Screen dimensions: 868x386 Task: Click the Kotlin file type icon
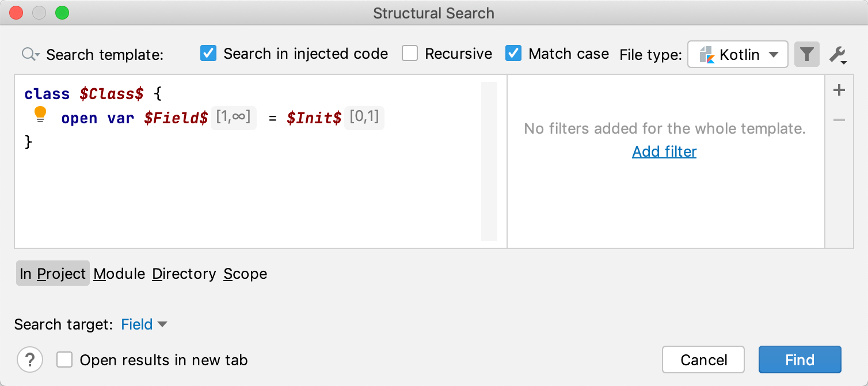(706, 55)
